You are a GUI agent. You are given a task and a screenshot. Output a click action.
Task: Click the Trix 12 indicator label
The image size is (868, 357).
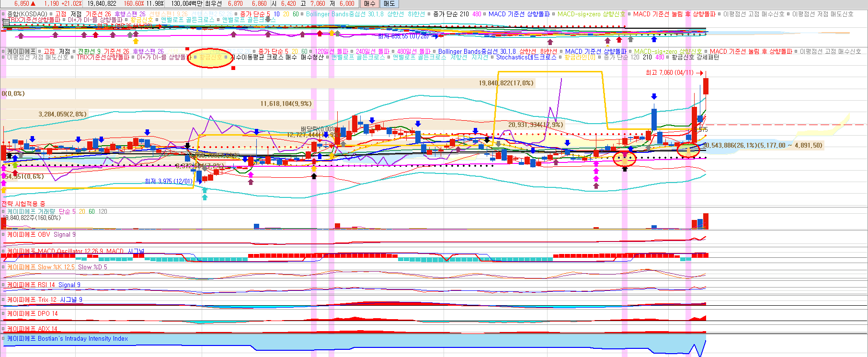(47, 300)
